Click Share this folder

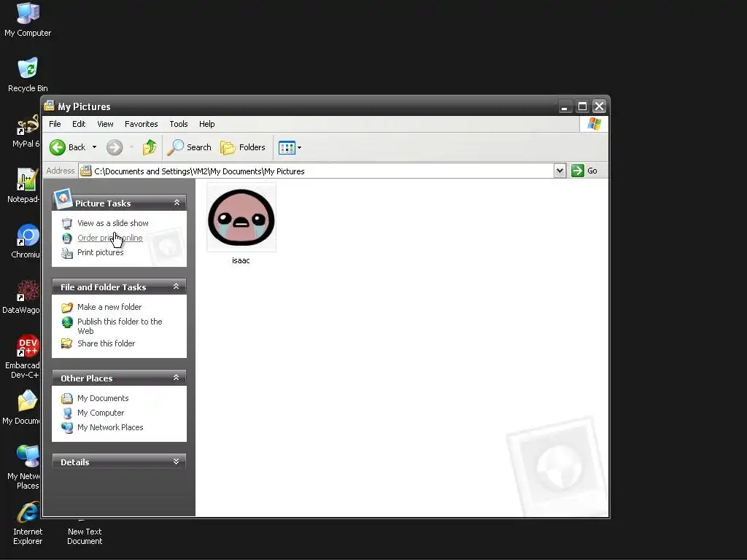pos(107,343)
